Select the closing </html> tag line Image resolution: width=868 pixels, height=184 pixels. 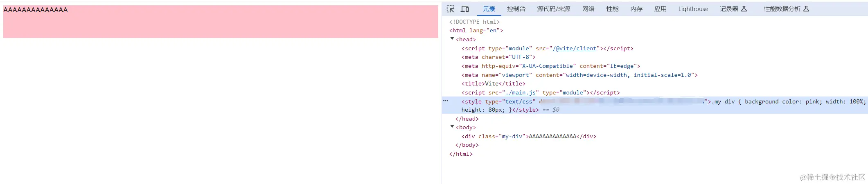click(461, 154)
